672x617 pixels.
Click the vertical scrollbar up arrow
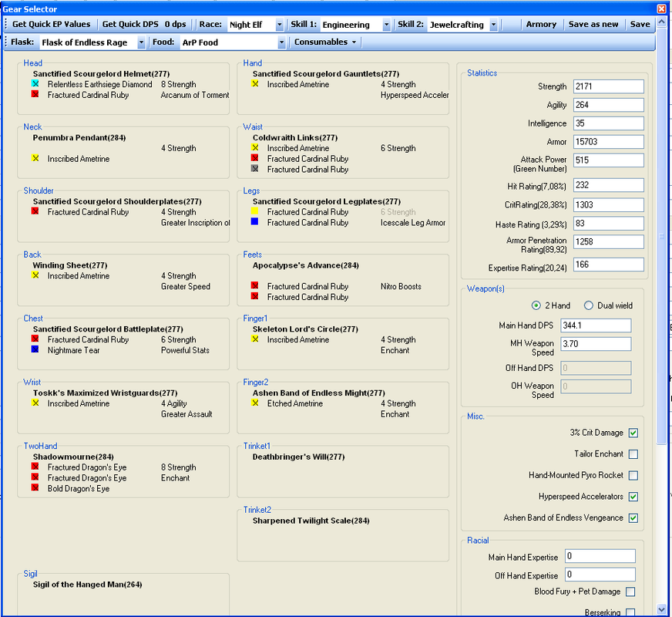pyautogui.click(x=662, y=22)
